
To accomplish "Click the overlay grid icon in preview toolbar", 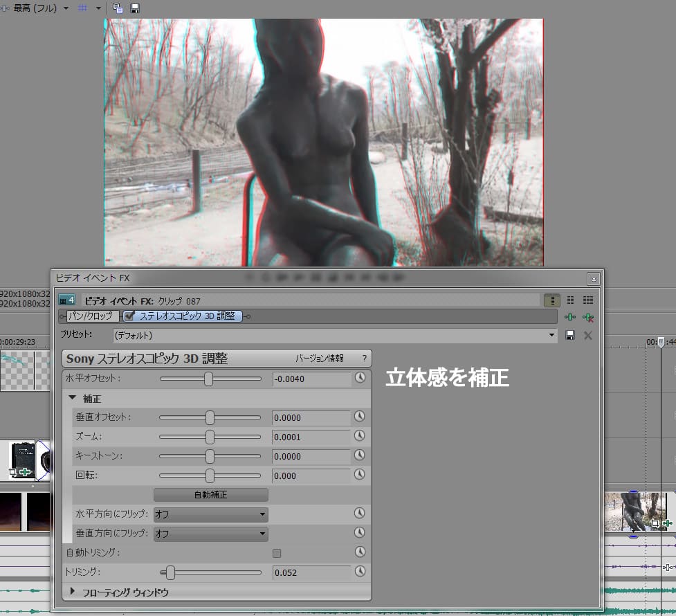I will point(83,8).
